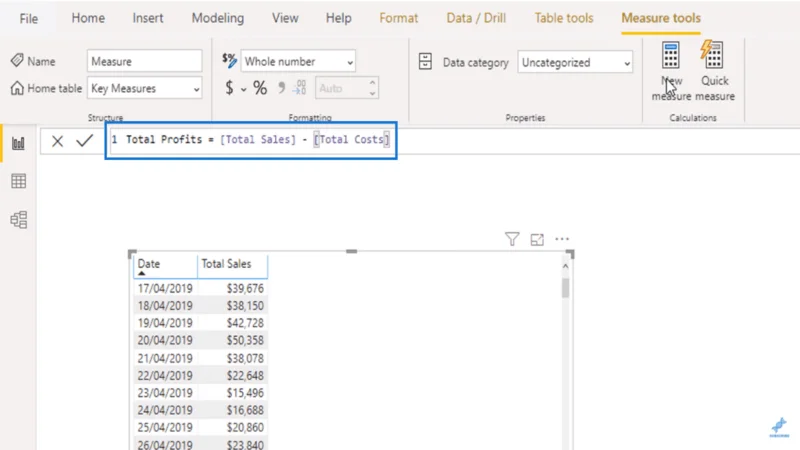
Task: Open the Table tools ribbon tab
Action: click(x=564, y=18)
